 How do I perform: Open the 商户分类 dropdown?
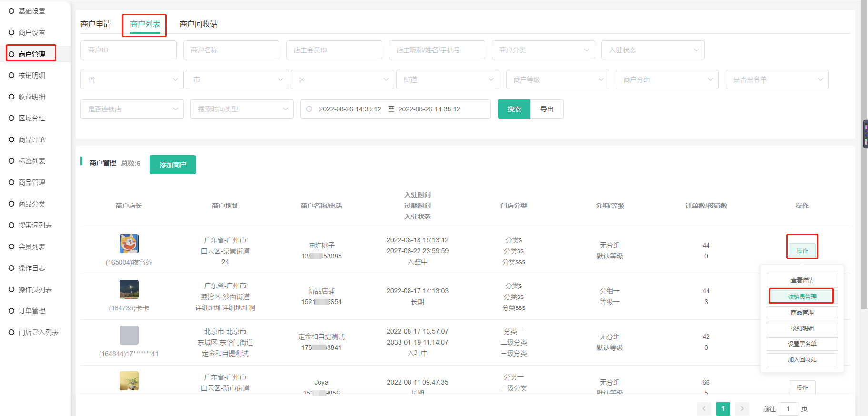coord(543,50)
